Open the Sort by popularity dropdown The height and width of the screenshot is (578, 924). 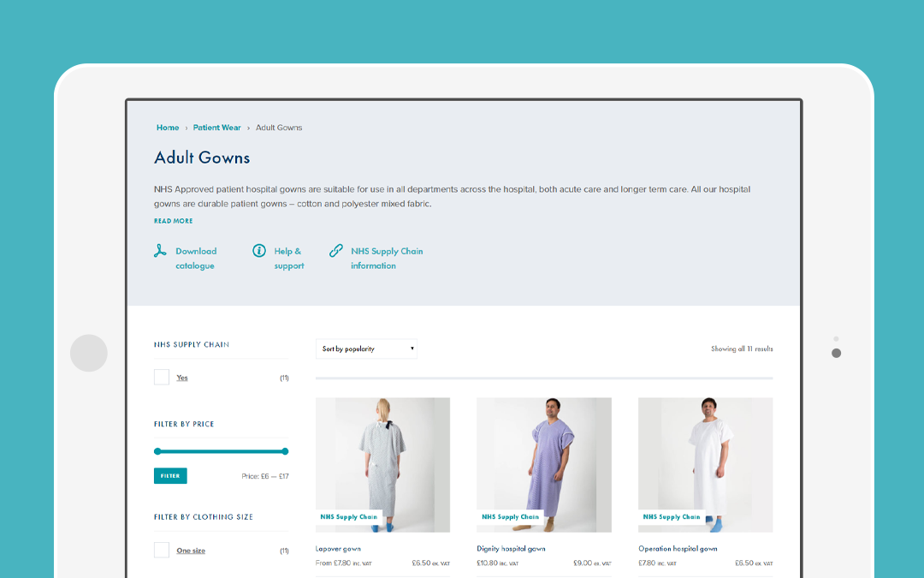click(x=366, y=349)
